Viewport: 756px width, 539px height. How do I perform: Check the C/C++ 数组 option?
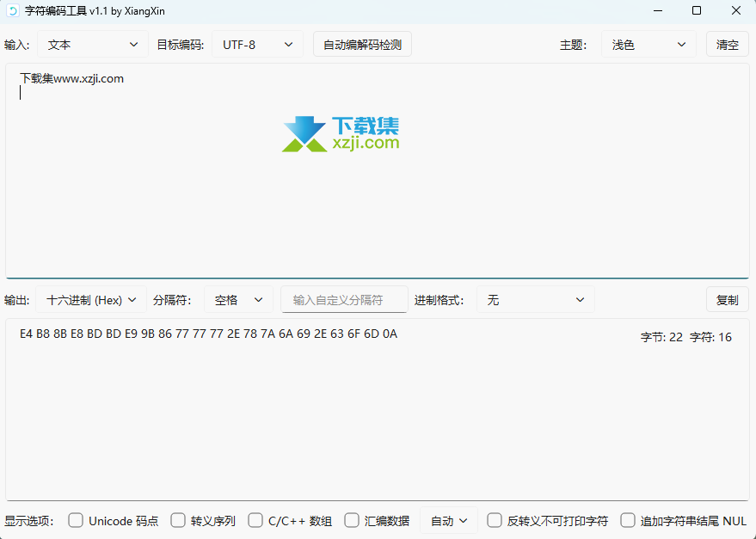tap(255, 520)
